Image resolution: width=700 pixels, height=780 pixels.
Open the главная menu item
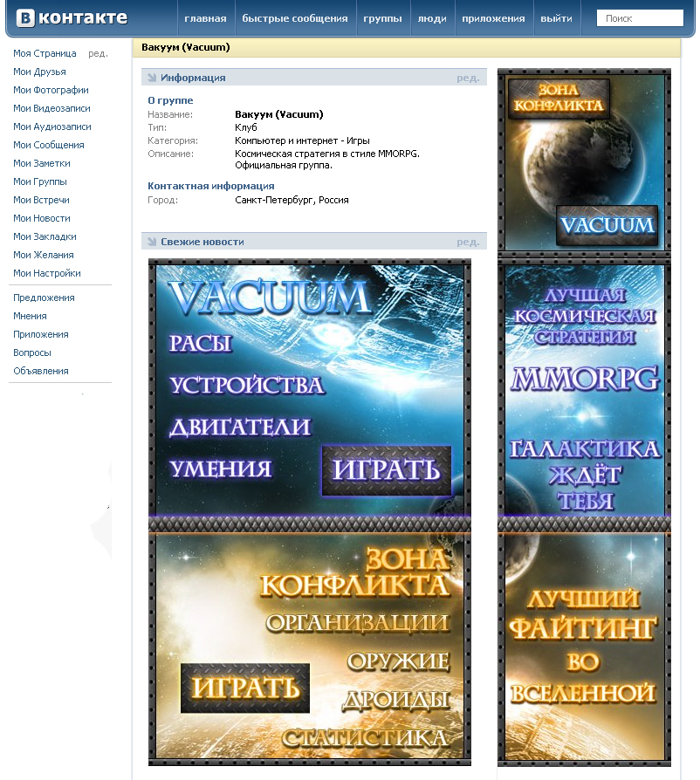point(209,17)
